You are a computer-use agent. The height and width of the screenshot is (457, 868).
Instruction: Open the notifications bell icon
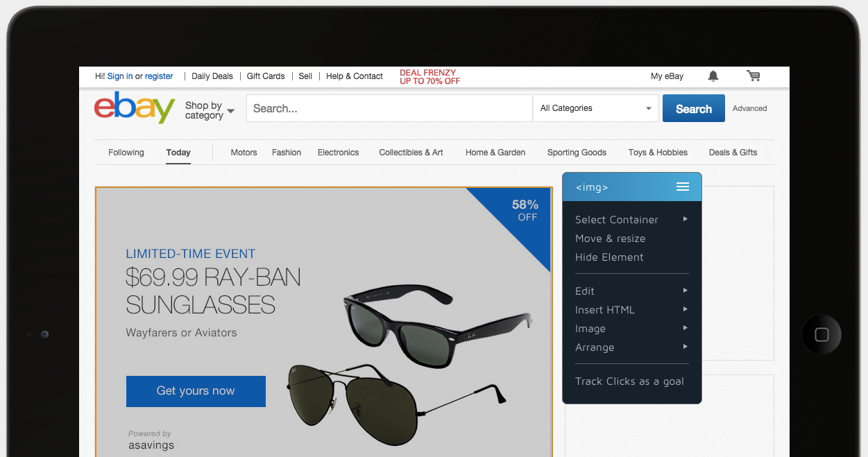click(713, 76)
